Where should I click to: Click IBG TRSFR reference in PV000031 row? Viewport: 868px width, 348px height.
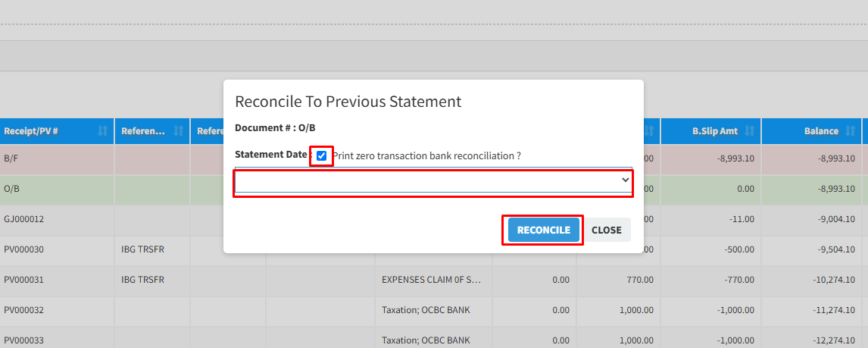point(142,280)
